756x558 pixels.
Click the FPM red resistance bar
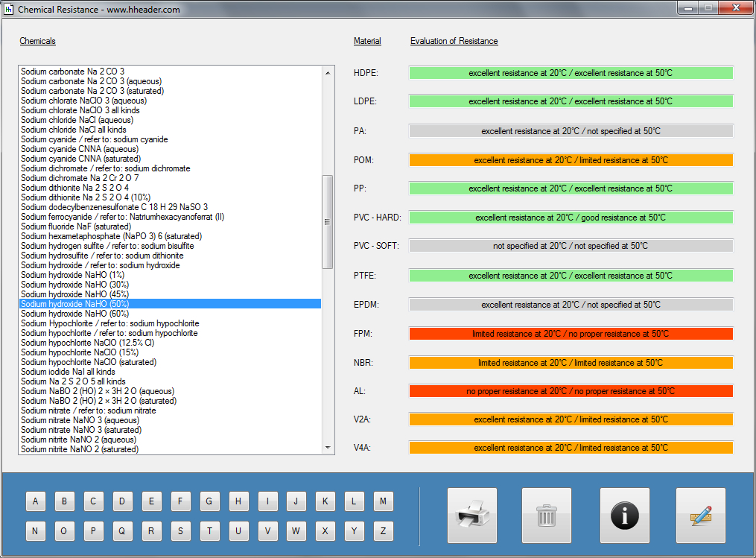(x=571, y=334)
